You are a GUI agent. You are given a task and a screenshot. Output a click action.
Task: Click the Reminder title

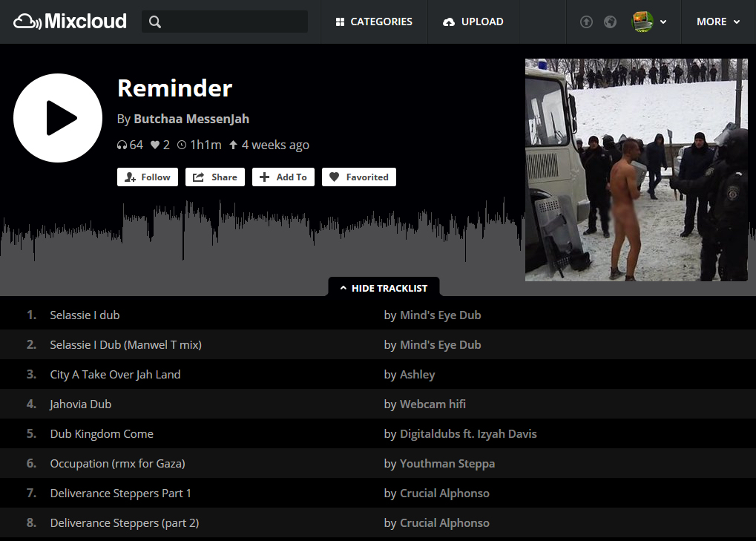click(174, 88)
